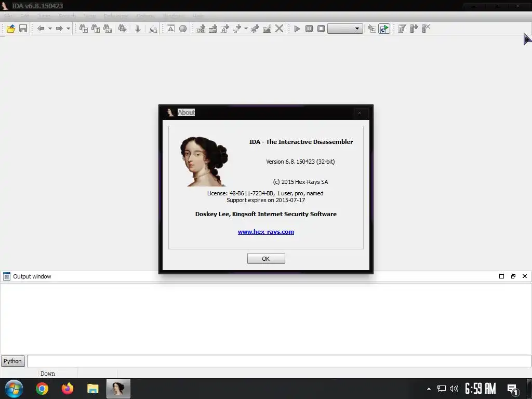Float the Output window panel
This screenshot has height=399, width=532.
pos(513,276)
